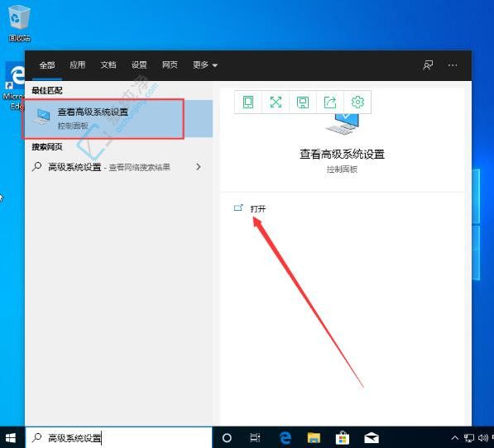Open Cortana circle icon on taskbar
The width and height of the screenshot is (494, 448).
[x=227, y=437]
